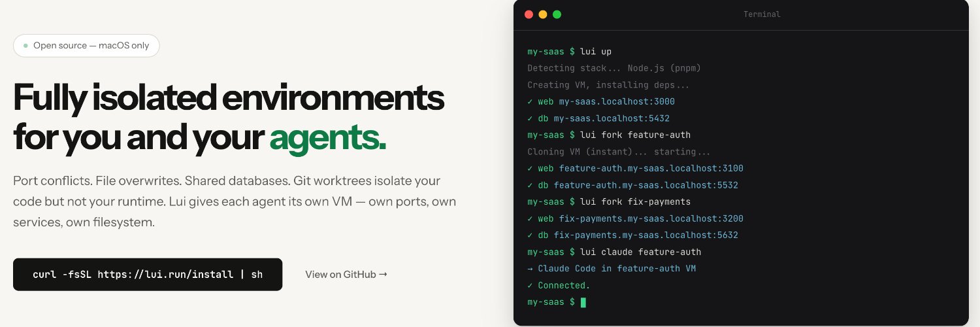The height and width of the screenshot is (327, 980).
Task: Copy the curl install command button
Action: point(148,274)
